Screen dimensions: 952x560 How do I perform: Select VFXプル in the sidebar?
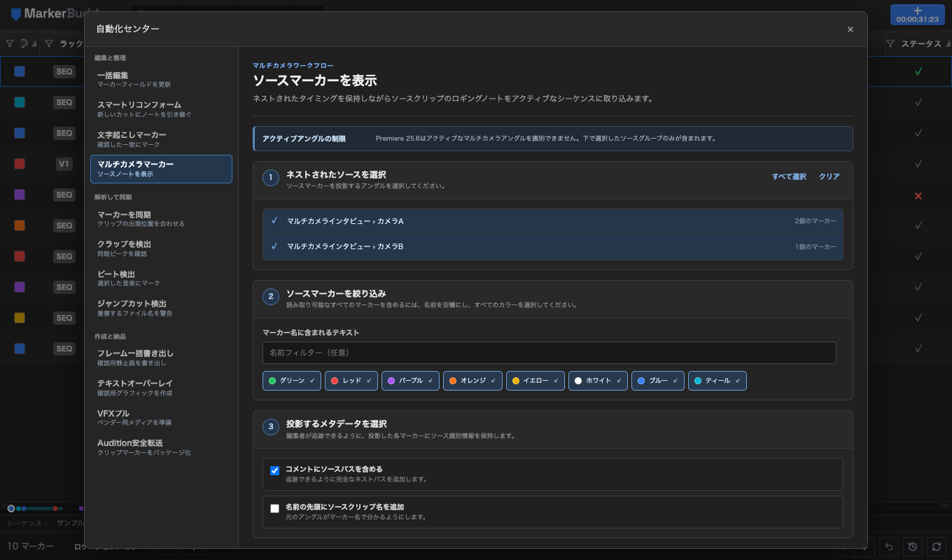click(161, 418)
